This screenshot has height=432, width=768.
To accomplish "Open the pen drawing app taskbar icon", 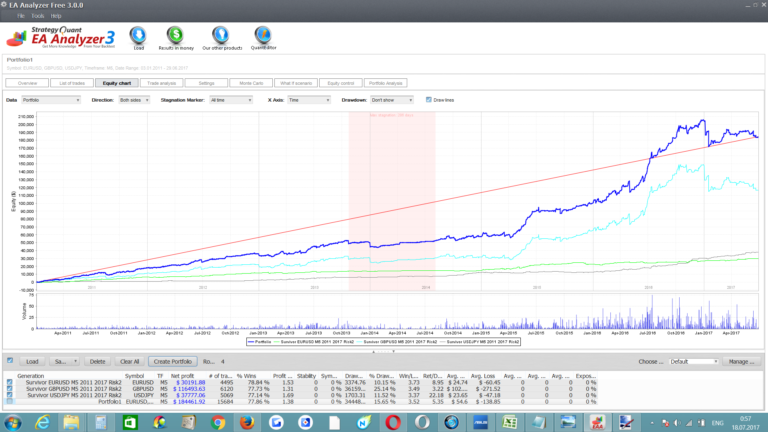I will [x=626, y=422].
